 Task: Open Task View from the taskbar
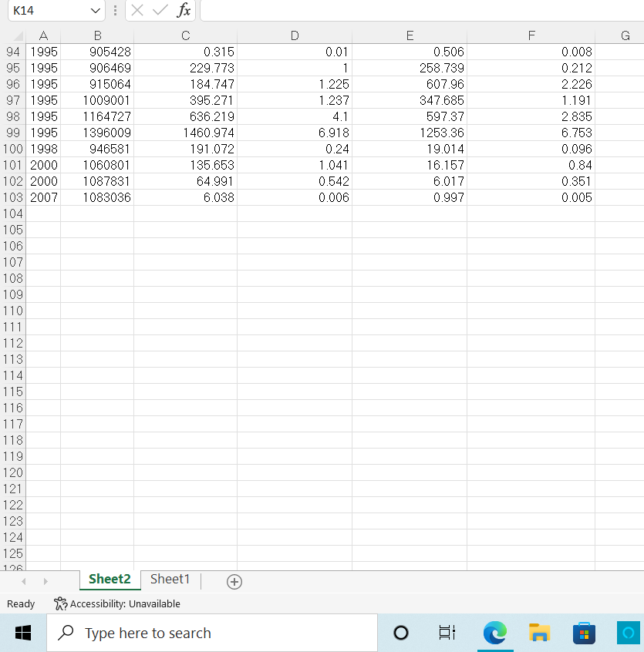tap(447, 633)
